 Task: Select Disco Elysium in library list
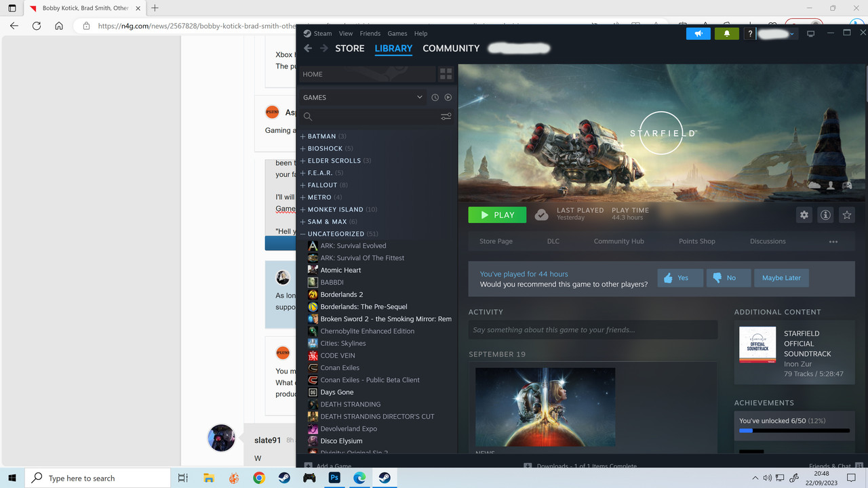pyautogui.click(x=341, y=441)
